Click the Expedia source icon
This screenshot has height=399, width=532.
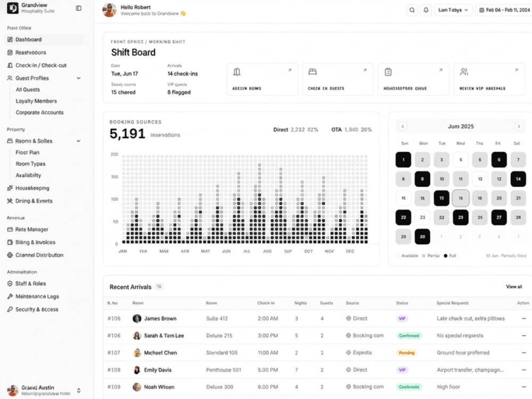tap(348, 353)
